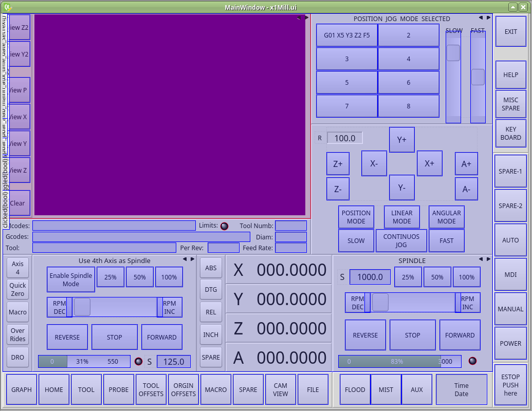Click the Time Date display

(x=462, y=389)
